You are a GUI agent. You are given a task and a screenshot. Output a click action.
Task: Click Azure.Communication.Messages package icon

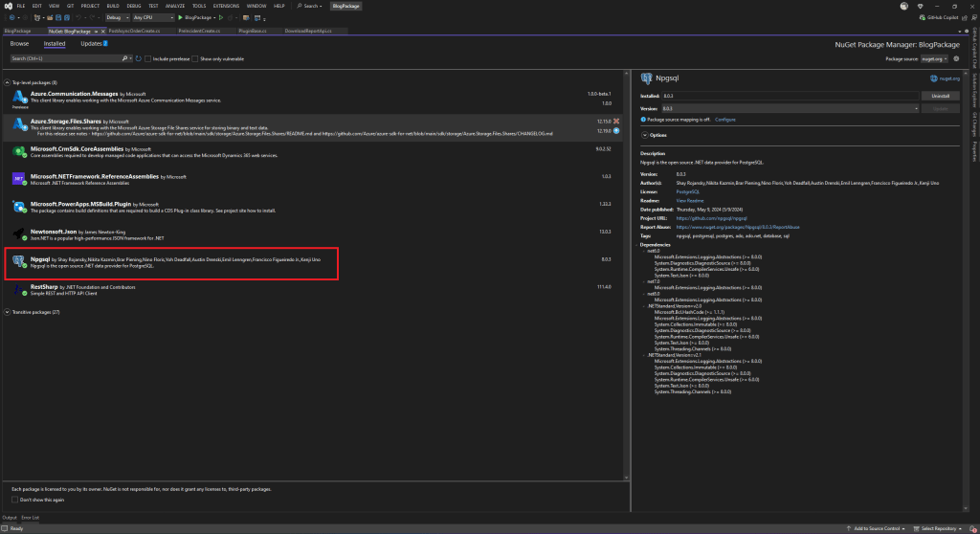(x=19, y=97)
